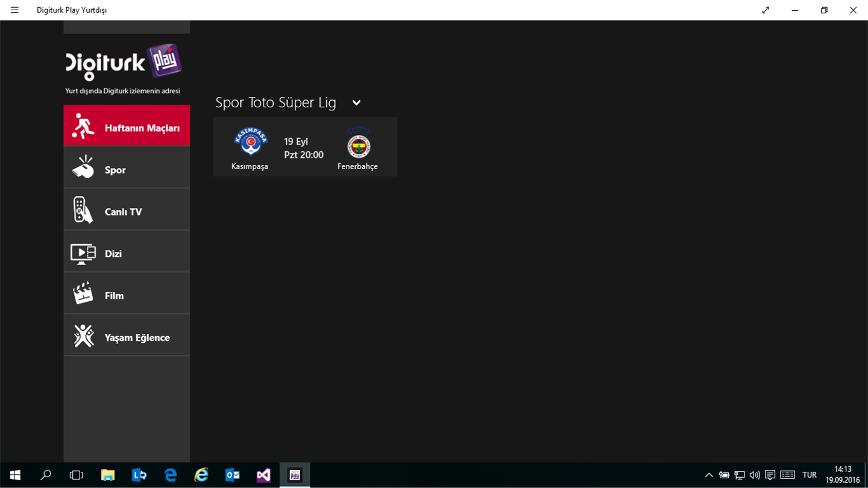The image size is (868, 488).
Task: Click the Fenerbahçe team crest
Action: coord(359,143)
